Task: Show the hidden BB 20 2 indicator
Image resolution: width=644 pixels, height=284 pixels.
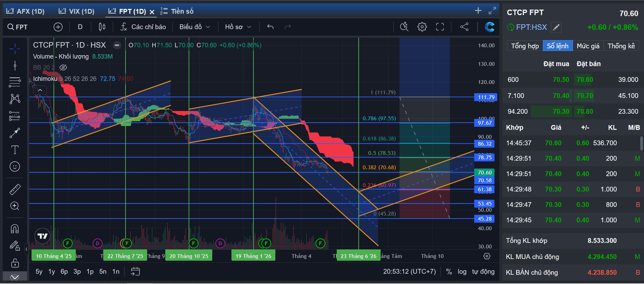Action: pos(63,67)
